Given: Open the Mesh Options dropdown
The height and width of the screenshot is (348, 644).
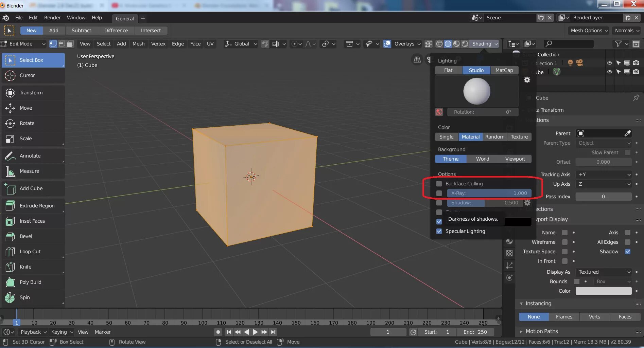Looking at the screenshot, I should [589, 31].
